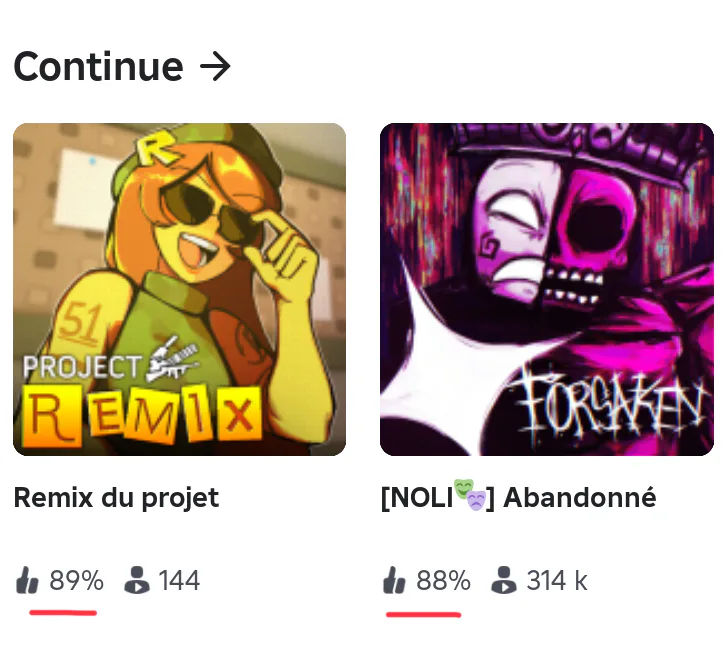Image resolution: width=724 pixels, height=650 pixels.
Task: Select the Remix du projet title
Action: click(116, 498)
